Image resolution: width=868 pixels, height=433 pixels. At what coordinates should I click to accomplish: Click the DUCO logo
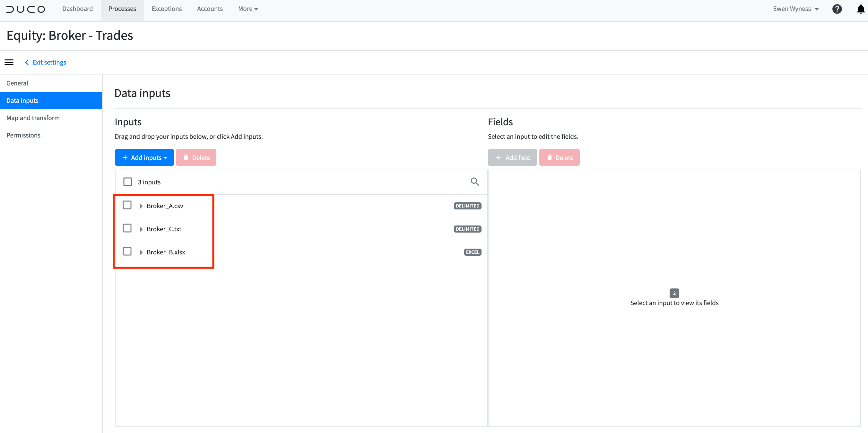coord(25,9)
